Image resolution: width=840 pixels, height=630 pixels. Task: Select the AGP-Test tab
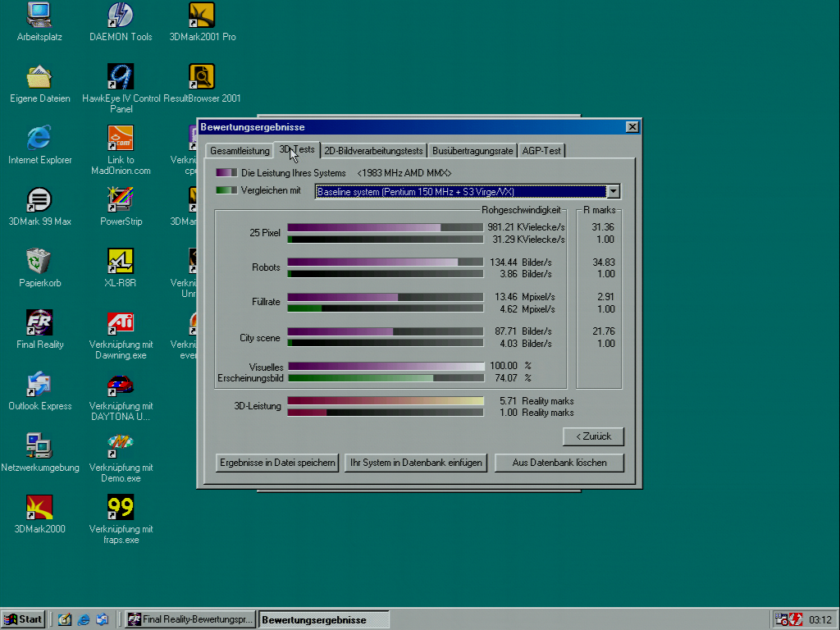click(541, 151)
